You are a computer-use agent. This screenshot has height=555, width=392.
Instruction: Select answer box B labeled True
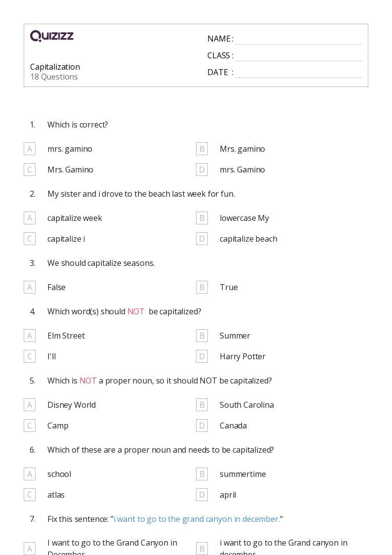point(202,287)
